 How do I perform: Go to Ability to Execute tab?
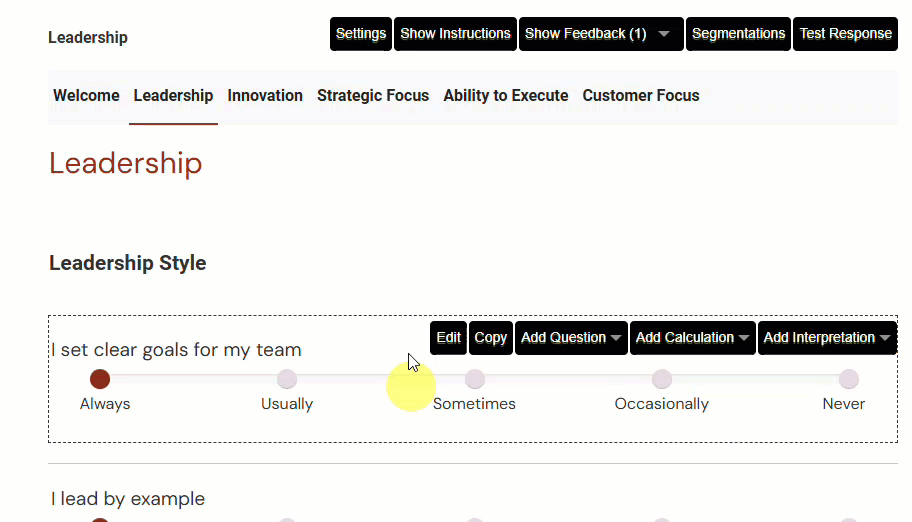(506, 96)
